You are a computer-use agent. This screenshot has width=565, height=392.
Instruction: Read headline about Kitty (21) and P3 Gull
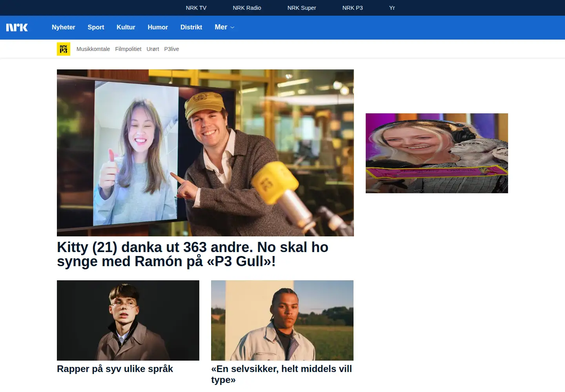point(193,254)
